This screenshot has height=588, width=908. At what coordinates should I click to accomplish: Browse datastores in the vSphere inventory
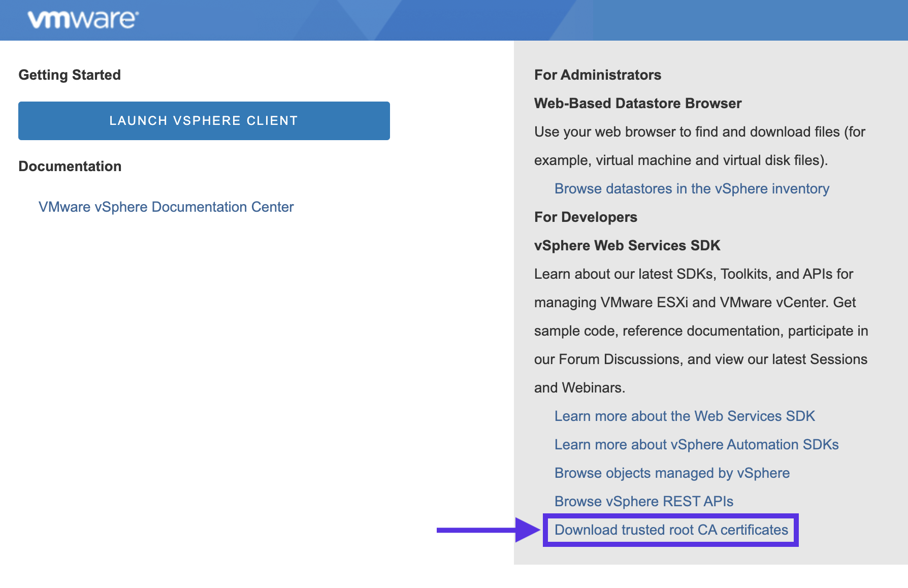[x=692, y=189]
